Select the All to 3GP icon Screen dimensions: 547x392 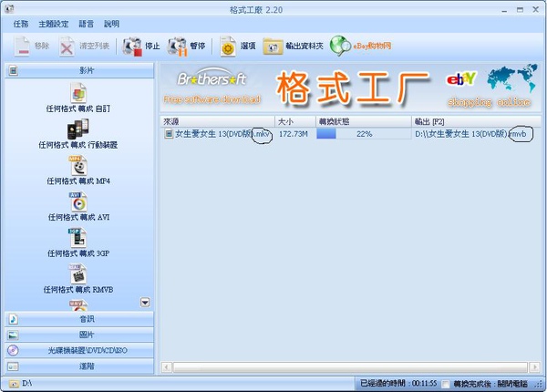coord(78,238)
